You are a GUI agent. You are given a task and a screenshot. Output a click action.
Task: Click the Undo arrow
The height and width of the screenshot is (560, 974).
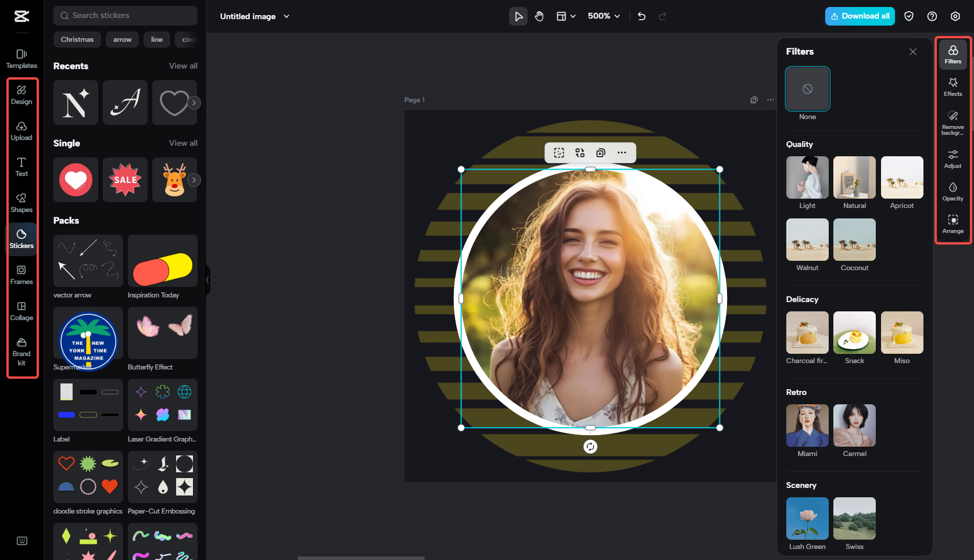[642, 16]
